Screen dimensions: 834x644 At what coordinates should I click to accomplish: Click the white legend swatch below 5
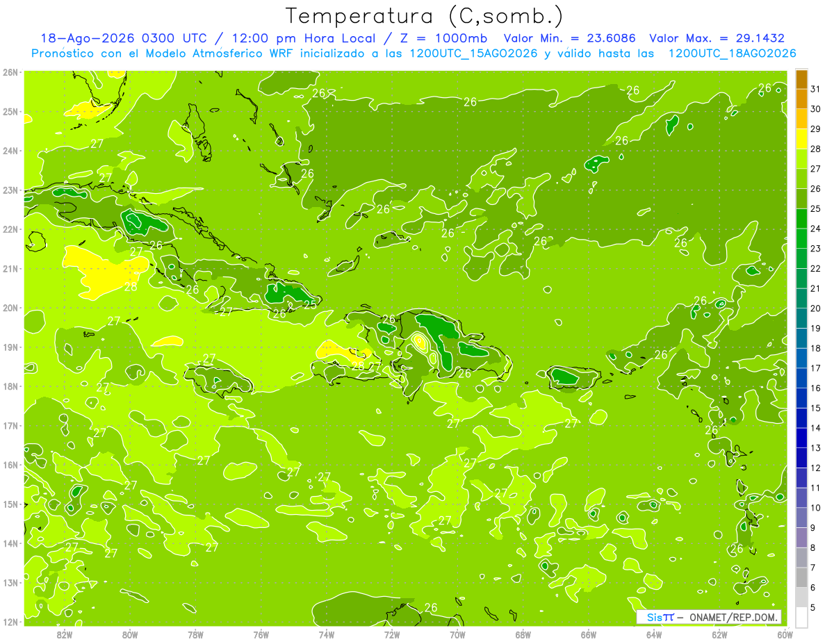click(801, 617)
